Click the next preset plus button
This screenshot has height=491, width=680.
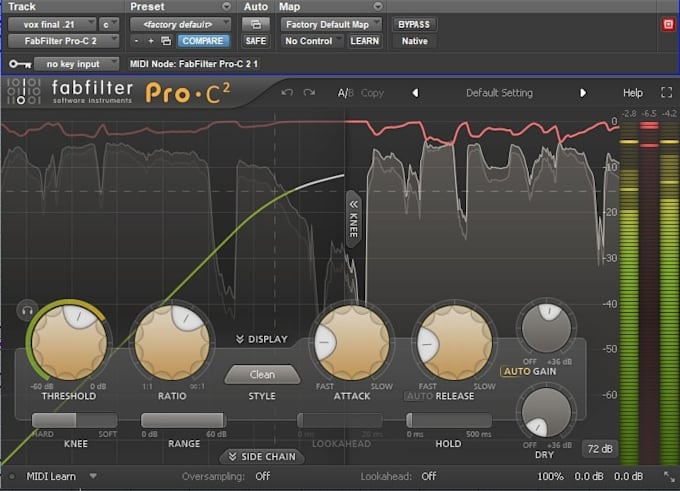click(151, 41)
